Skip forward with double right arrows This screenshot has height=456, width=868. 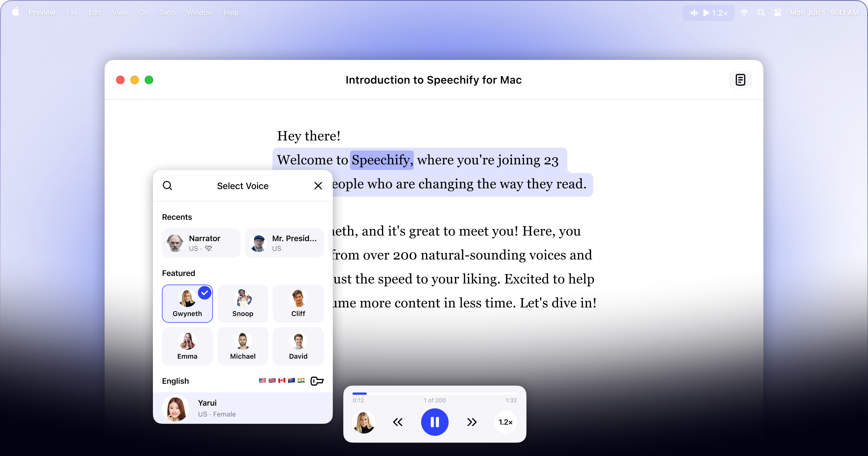pos(472,422)
